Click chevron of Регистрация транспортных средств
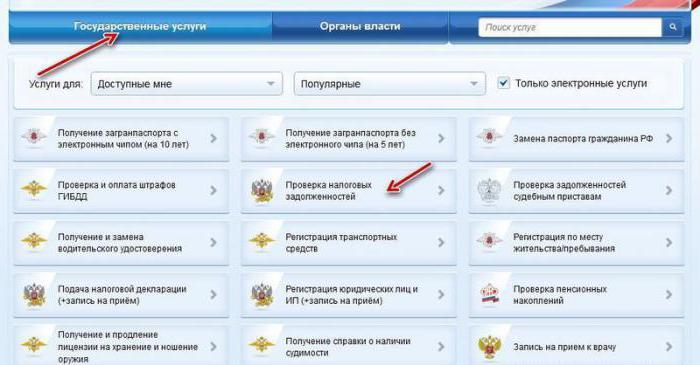 [441, 243]
